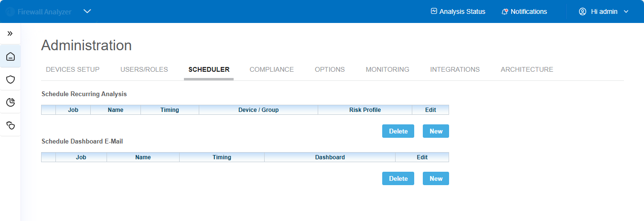Open the Users/Roles tab
The image size is (644, 221).
point(144,69)
